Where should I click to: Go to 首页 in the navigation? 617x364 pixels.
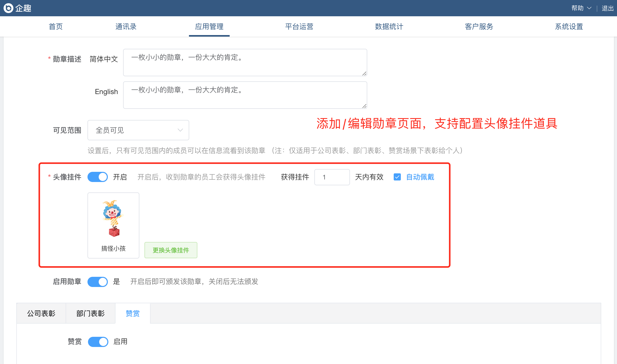tap(56, 26)
